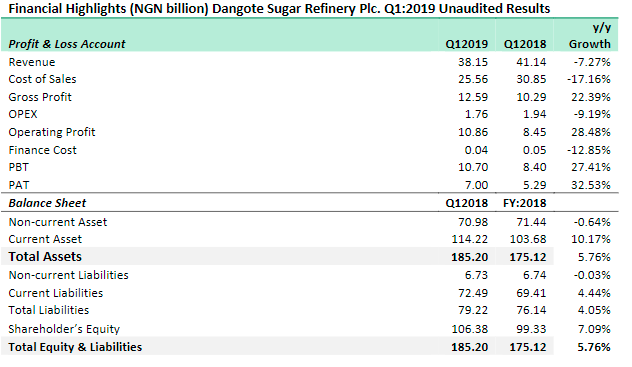Click the Balance Sheet section heading
Screen dimensions: 632x367
47,203
